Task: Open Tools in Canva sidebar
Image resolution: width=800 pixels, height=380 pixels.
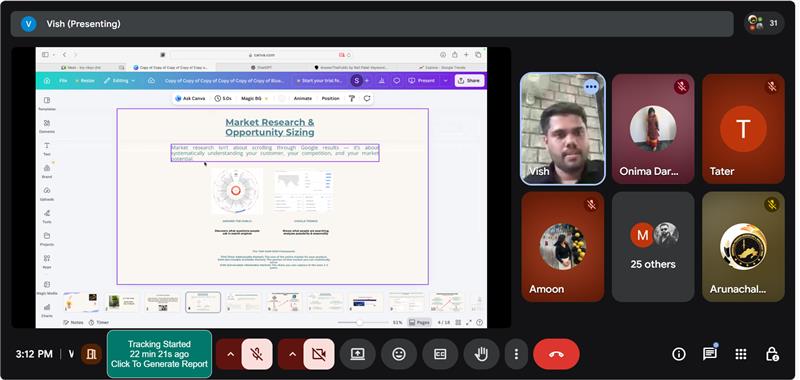Action: click(x=47, y=216)
